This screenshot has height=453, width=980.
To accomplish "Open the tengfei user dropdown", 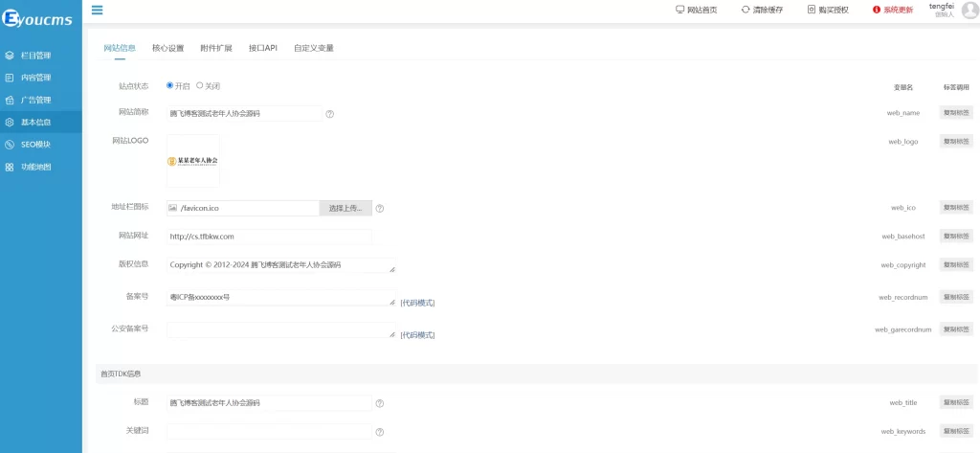I will click(941, 10).
